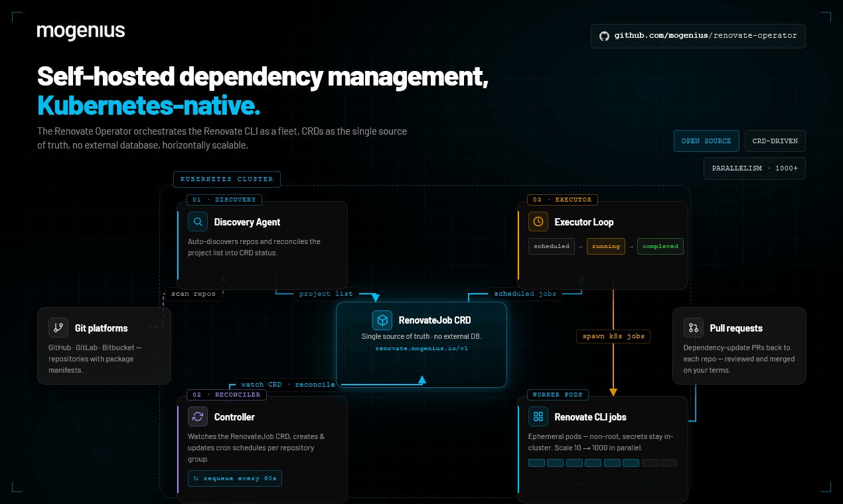This screenshot has height=504, width=843.
Task: Click the 01 · DISCOVERY tag
Action: (224, 200)
